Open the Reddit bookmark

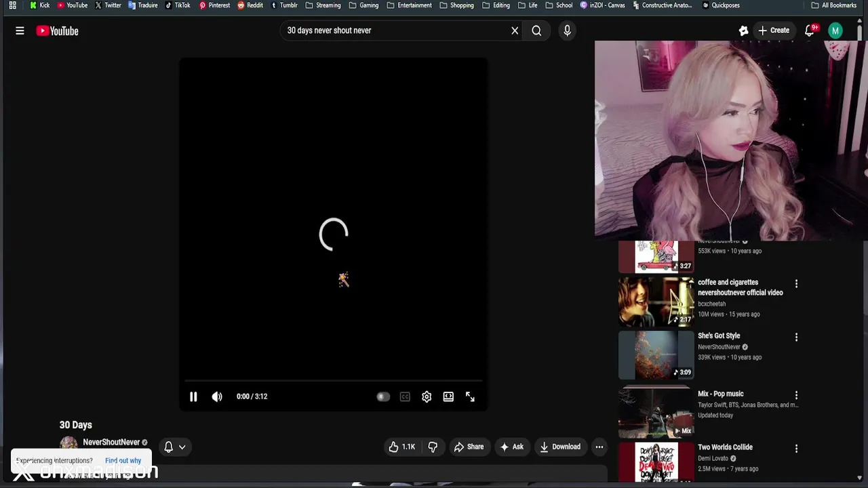[250, 5]
